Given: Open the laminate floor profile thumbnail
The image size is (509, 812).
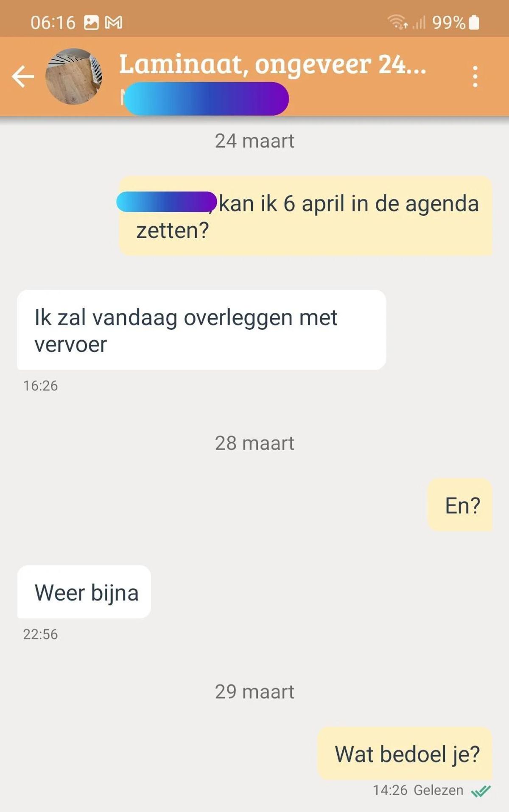Looking at the screenshot, I should pos(74,76).
